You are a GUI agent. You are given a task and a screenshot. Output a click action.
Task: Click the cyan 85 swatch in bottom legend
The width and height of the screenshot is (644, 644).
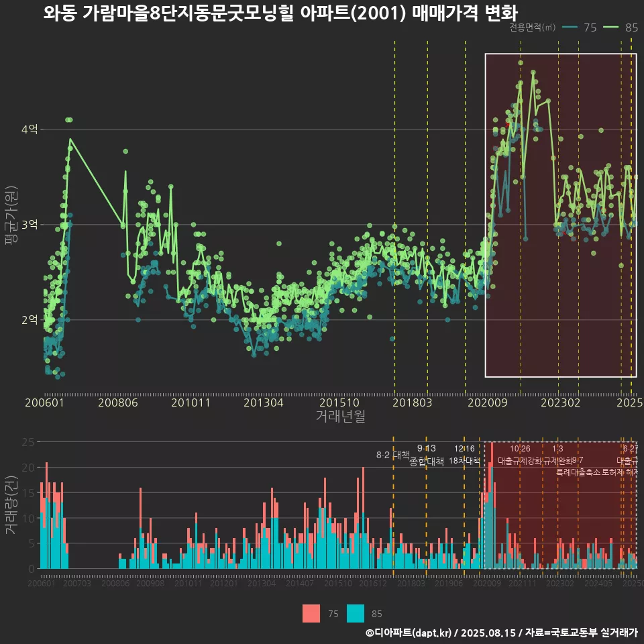(x=356, y=614)
